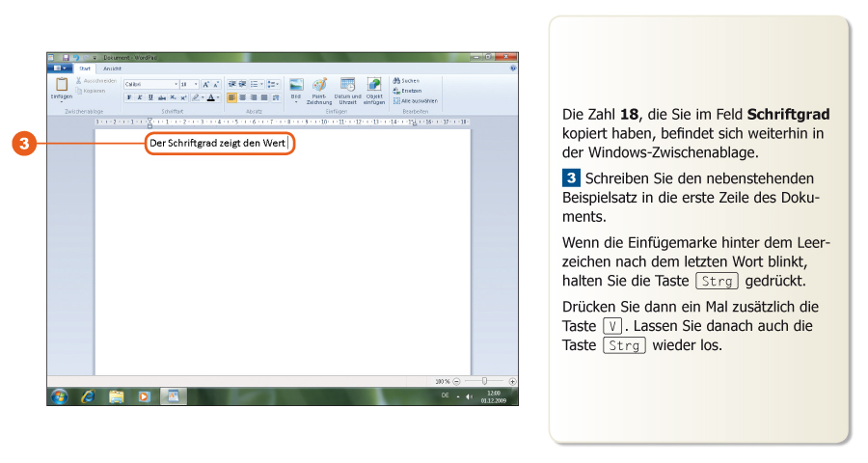Insert a picture with the Bild icon

[x=296, y=86]
